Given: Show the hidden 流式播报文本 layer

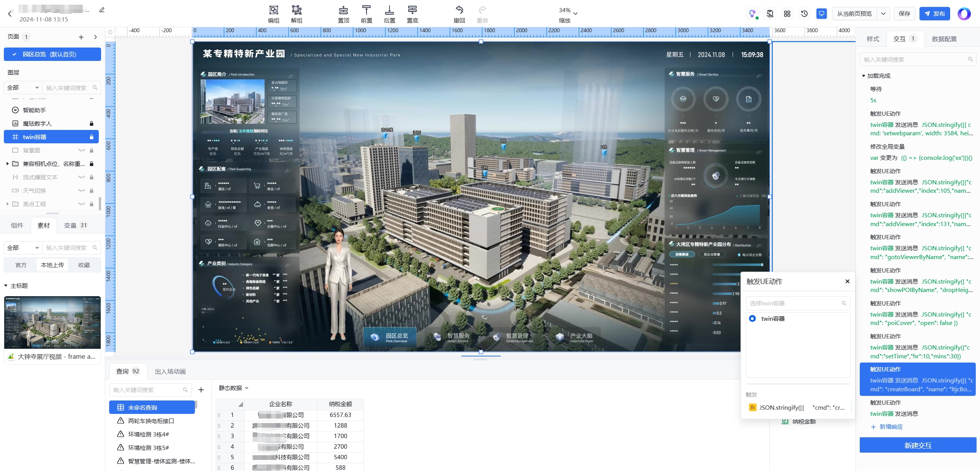Looking at the screenshot, I should [x=82, y=177].
